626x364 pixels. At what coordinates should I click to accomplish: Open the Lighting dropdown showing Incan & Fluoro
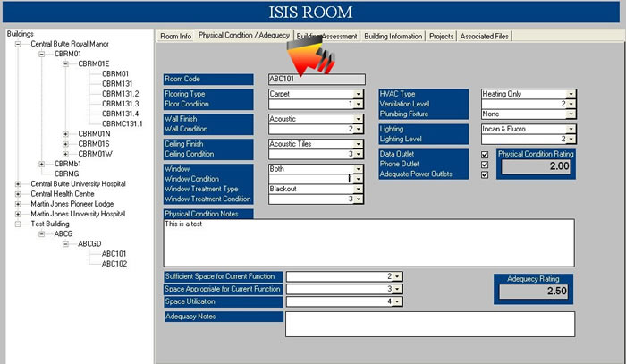(x=571, y=129)
